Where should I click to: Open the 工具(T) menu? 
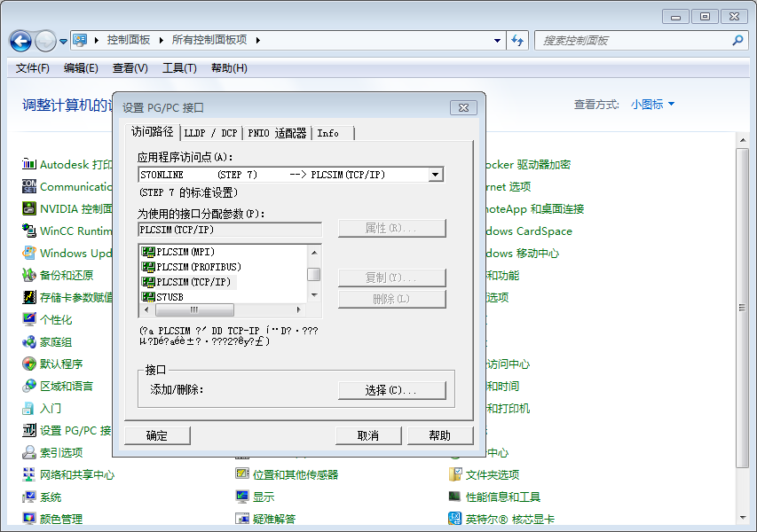coord(179,68)
